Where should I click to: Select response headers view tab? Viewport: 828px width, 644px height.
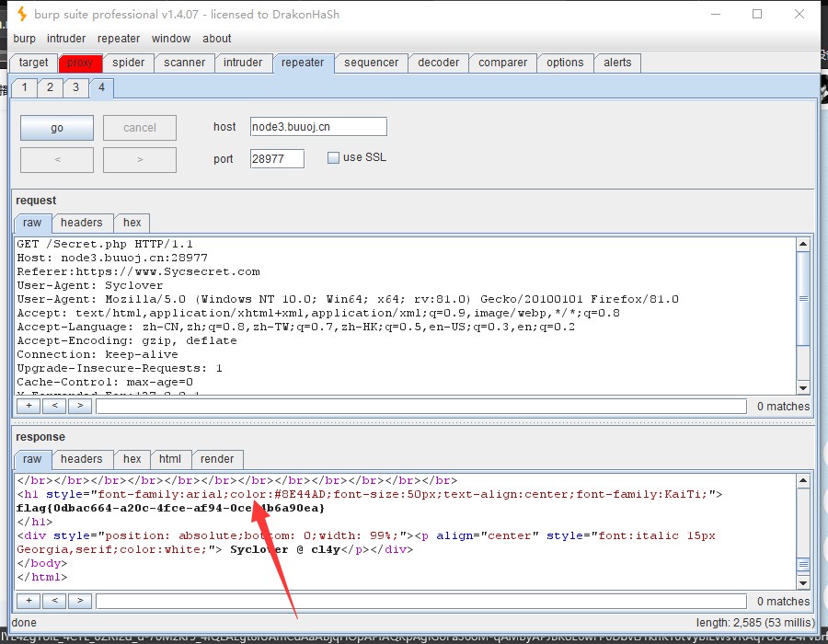[x=81, y=459]
